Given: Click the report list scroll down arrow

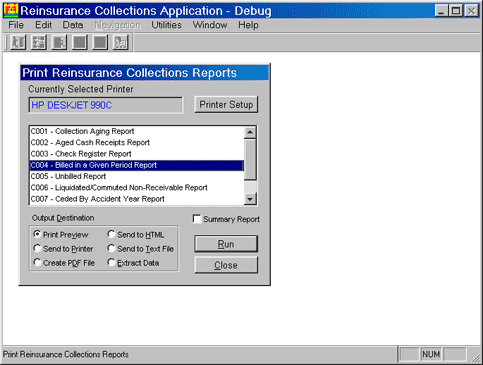Looking at the screenshot, I should coord(250,199).
